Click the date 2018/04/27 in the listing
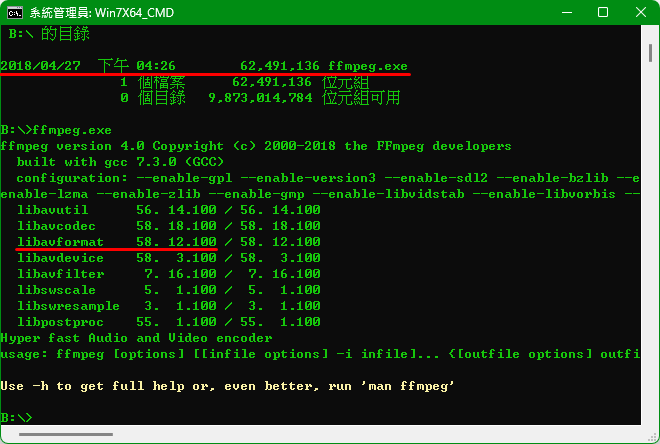 tap(40, 66)
